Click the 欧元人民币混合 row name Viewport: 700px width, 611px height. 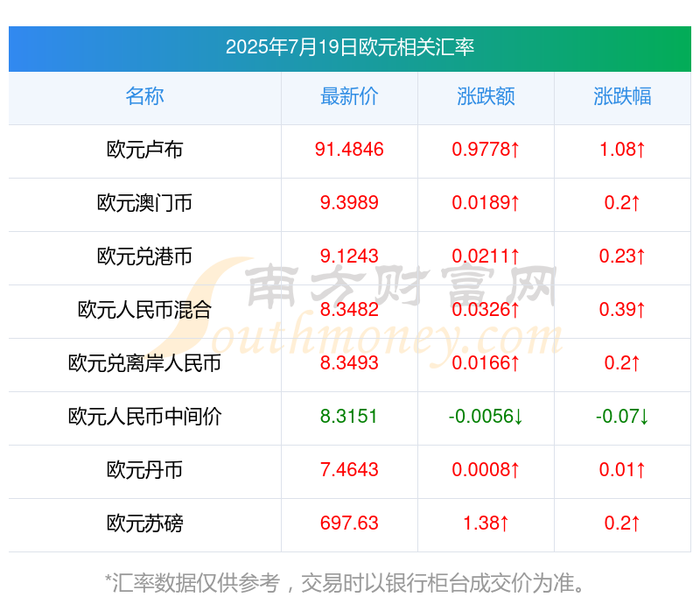point(144,310)
